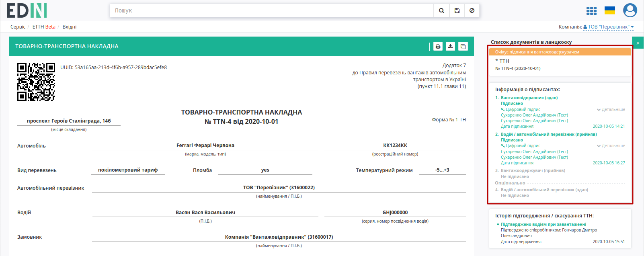This screenshot has height=256, width=644.
Task: Click the orange status banner Очікує підписання
Action: (x=560, y=52)
